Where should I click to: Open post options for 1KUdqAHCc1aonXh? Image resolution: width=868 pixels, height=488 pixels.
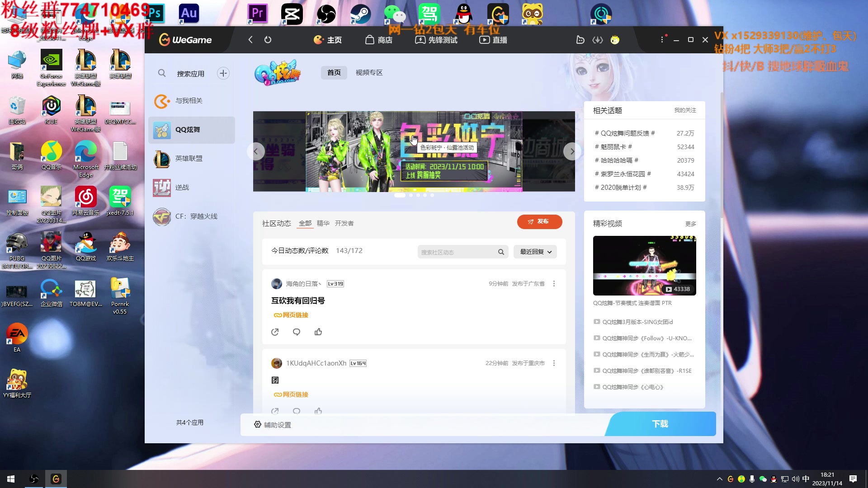click(x=554, y=363)
